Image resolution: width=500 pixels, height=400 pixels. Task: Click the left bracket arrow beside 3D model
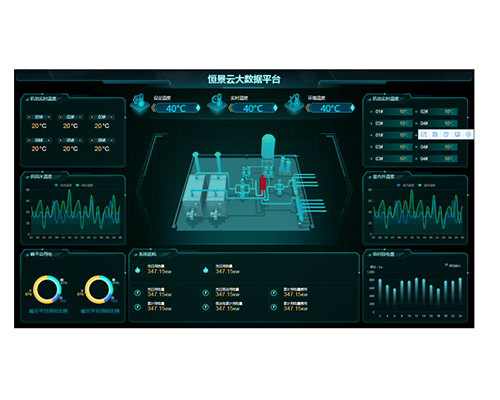coord(139,191)
